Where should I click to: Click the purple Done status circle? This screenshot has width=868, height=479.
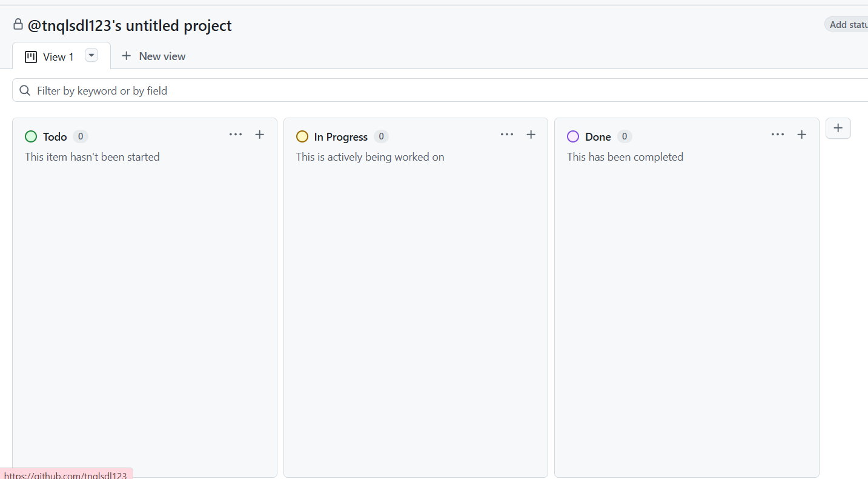coord(573,136)
